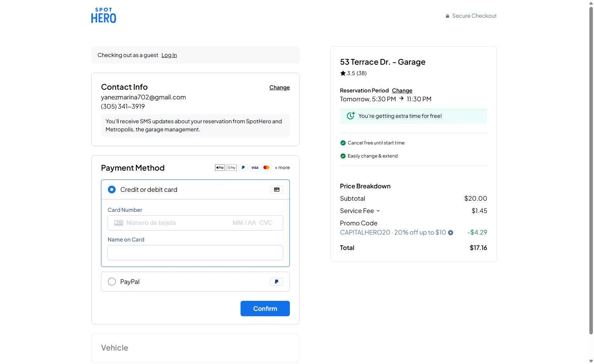The height and width of the screenshot is (364, 594).
Task: Click "+ more" payment methods
Action: click(x=282, y=168)
